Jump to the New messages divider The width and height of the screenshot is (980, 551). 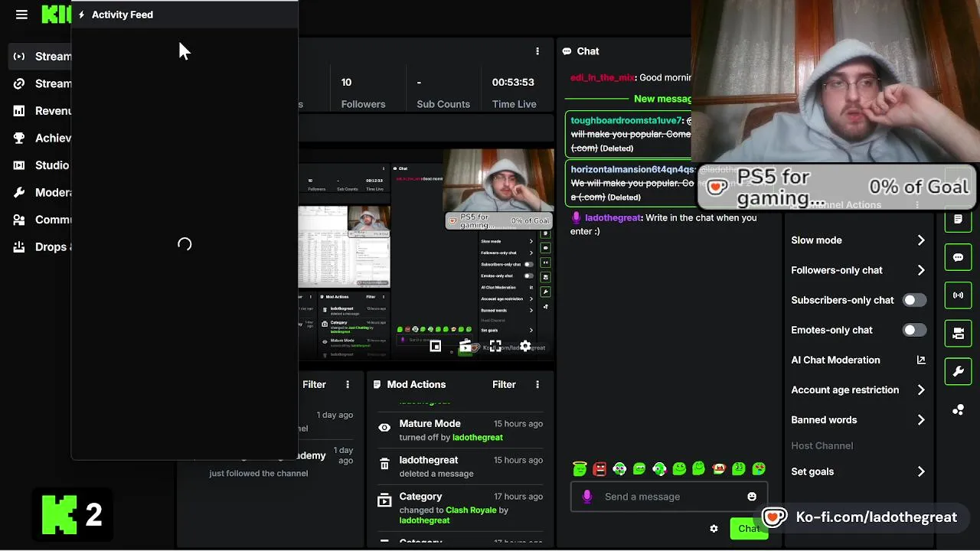point(663,99)
